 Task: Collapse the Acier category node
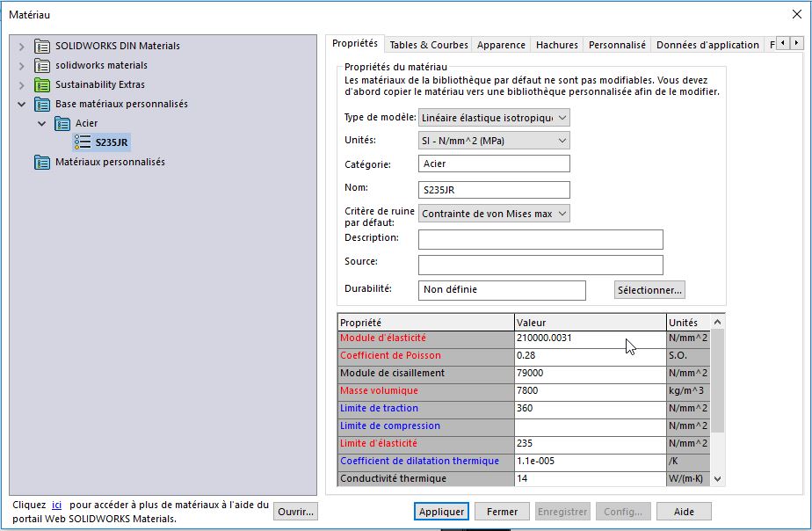point(42,123)
